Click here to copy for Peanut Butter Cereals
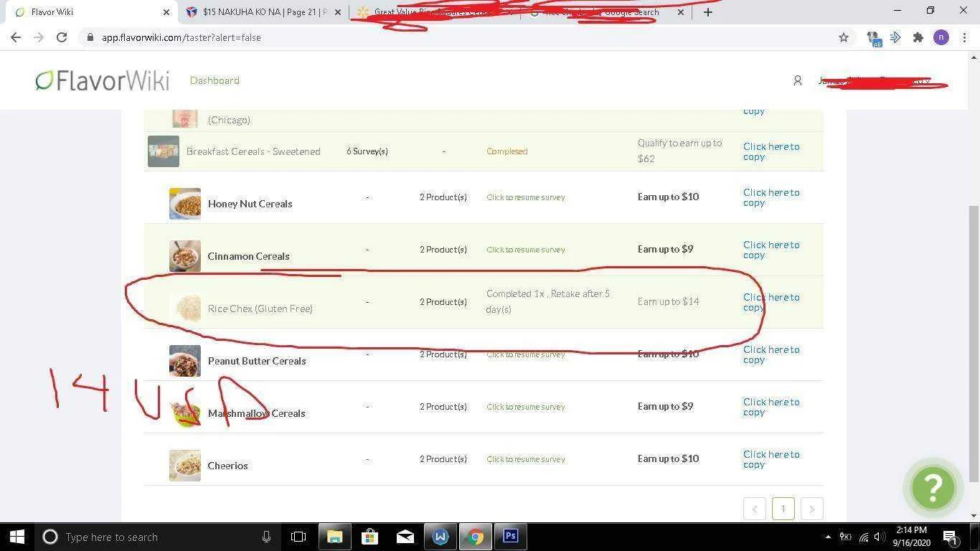This screenshot has height=551, width=980. (x=771, y=354)
